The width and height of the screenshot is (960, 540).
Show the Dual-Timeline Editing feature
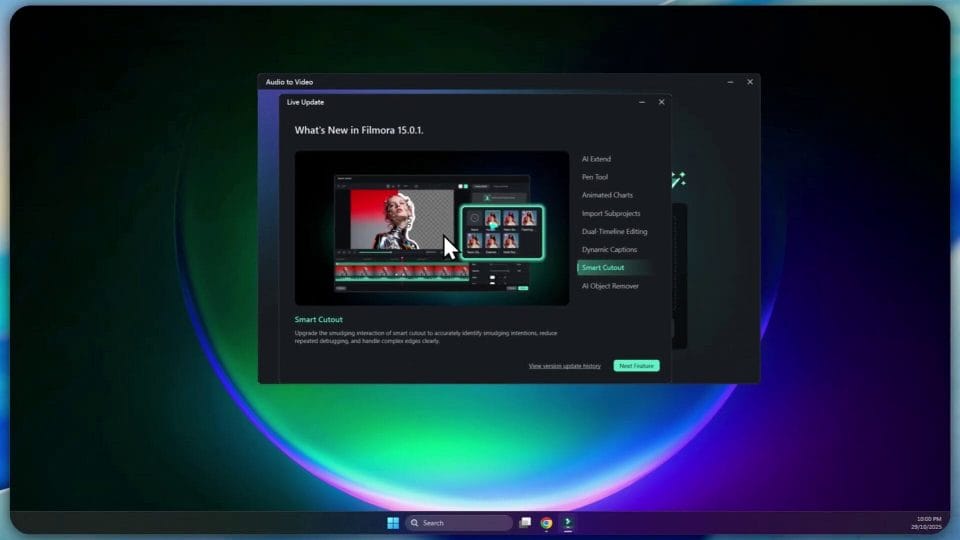click(x=614, y=231)
